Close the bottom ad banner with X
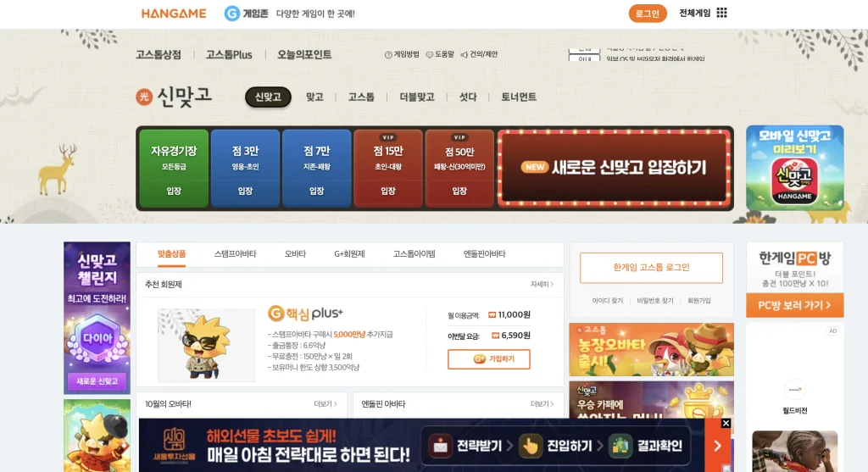 [x=726, y=424]
